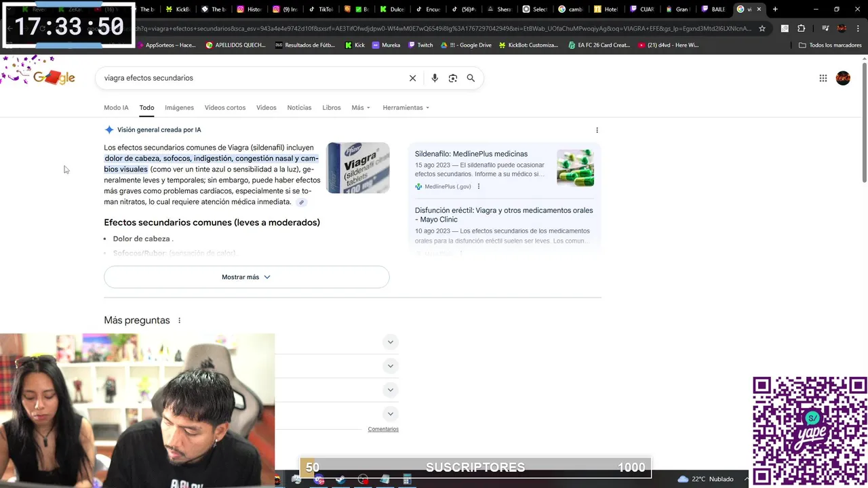Open EA FC 26 Card Creator bookmark

(x=599, y=45)
